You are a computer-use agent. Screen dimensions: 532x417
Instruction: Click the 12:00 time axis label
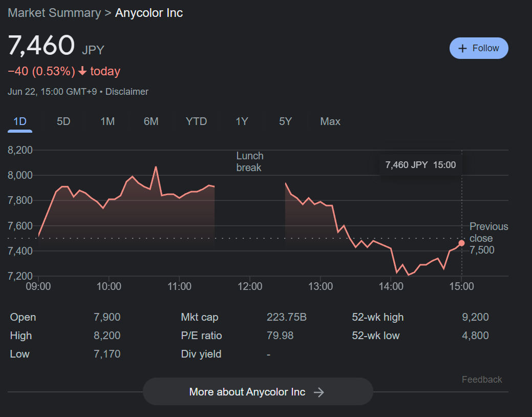(250, 286)
